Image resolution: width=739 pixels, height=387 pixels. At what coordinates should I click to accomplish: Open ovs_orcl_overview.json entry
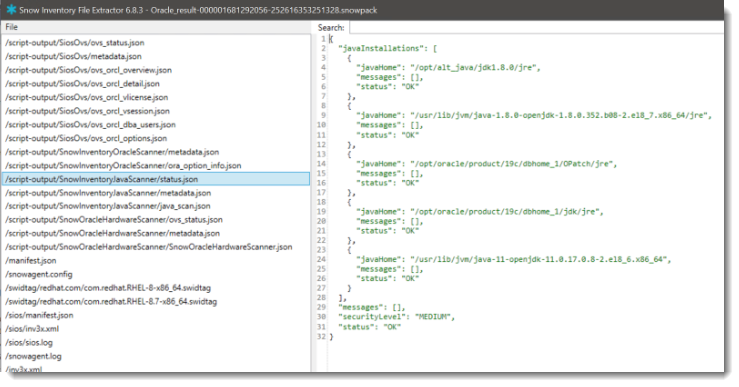(89, 70)
